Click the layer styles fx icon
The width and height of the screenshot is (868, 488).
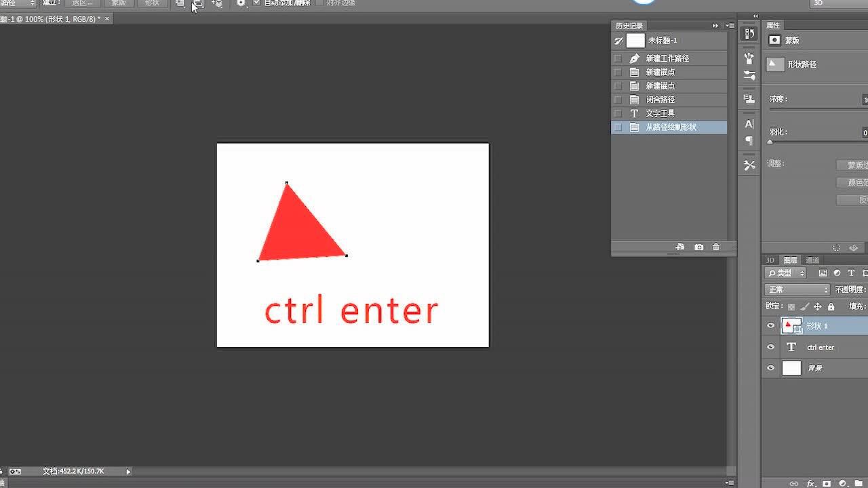pyautogui.click(x=810, y=483)
